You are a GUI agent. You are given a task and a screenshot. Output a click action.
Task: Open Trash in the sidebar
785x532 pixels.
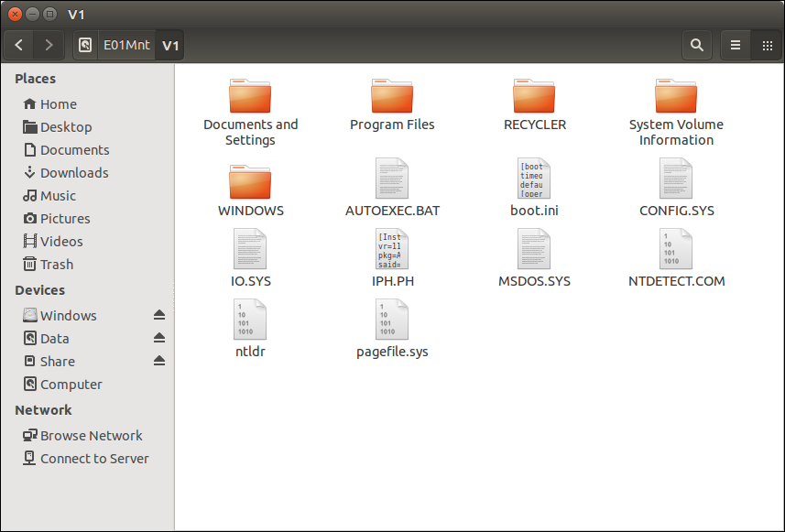(x=88, y=265)
